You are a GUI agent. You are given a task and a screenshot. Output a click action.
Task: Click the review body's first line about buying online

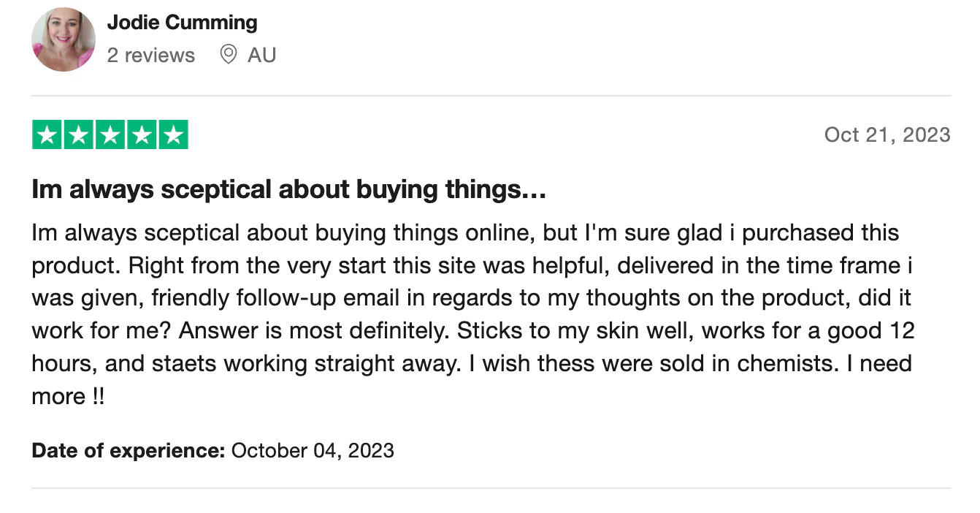tap(465, 233)
